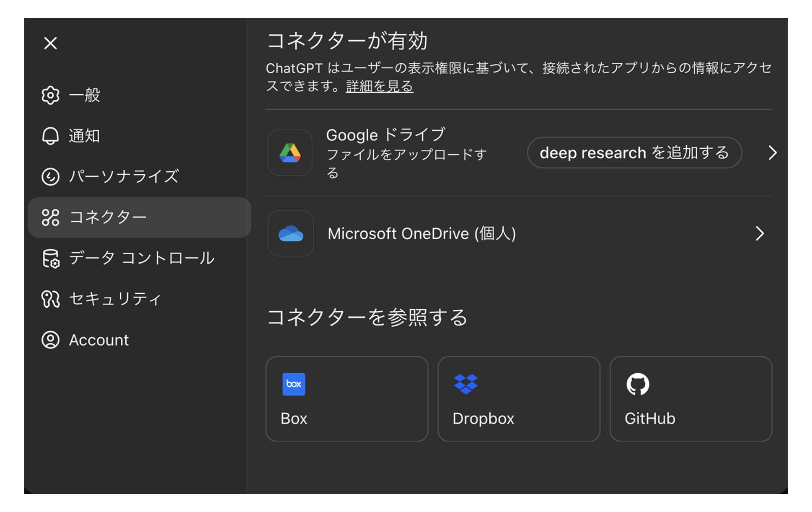
Task: Select the 通知 bell icon
Action: pos(50,136)
